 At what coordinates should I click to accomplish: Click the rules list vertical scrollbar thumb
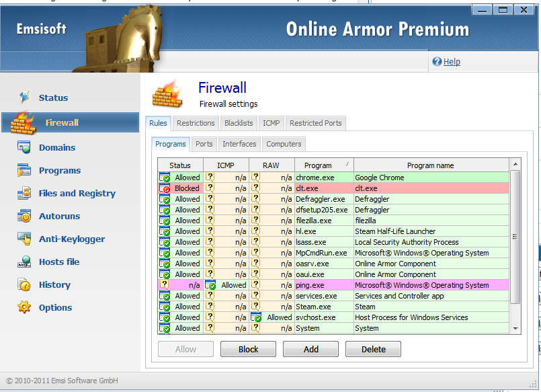[515, 237]
